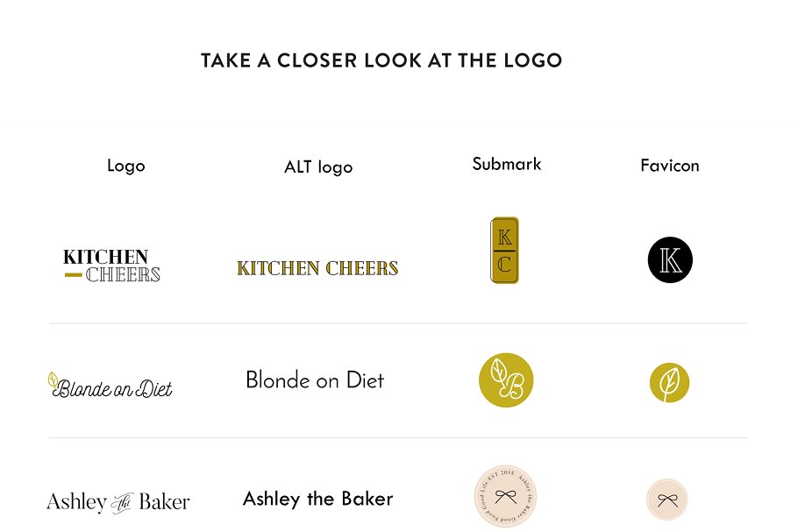Select the pink bow favicon

pyautogui.click(x=667, y=500)
